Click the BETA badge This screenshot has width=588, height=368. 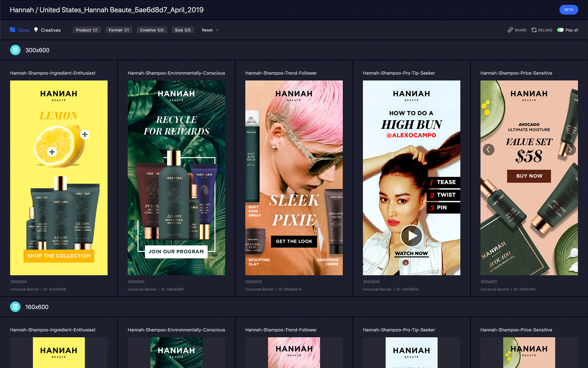tap(569, 10)
